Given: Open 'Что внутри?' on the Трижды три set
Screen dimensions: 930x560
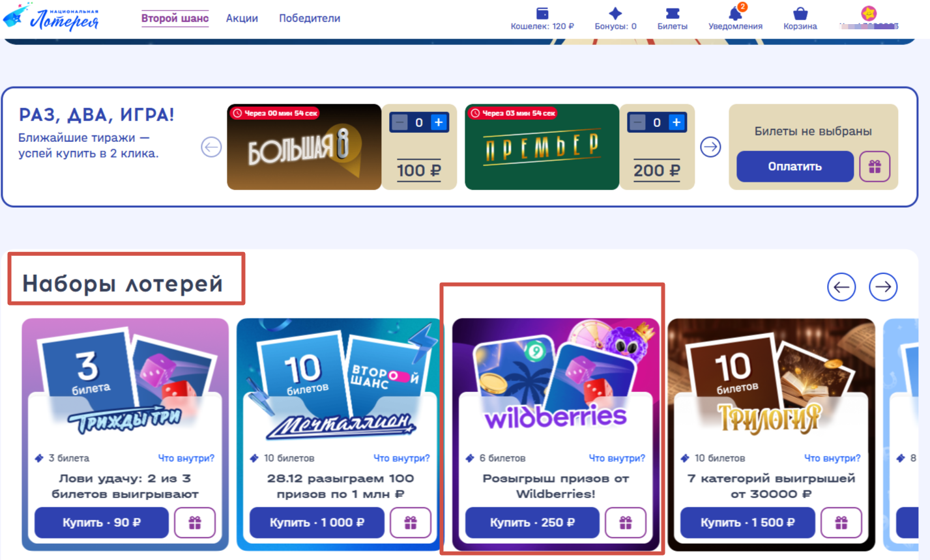Looking at the screenshot, I should click(x=186, y=458).
